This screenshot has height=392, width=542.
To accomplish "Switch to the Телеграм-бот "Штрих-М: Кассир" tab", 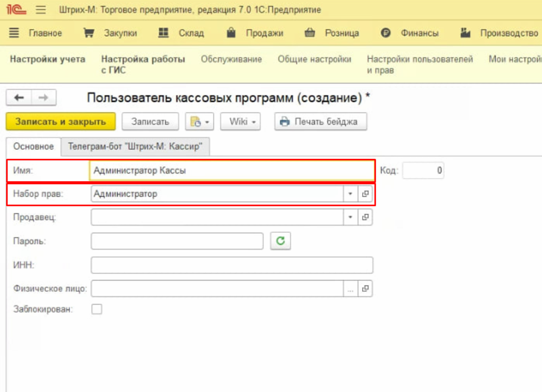I will (x=135, y=146).
